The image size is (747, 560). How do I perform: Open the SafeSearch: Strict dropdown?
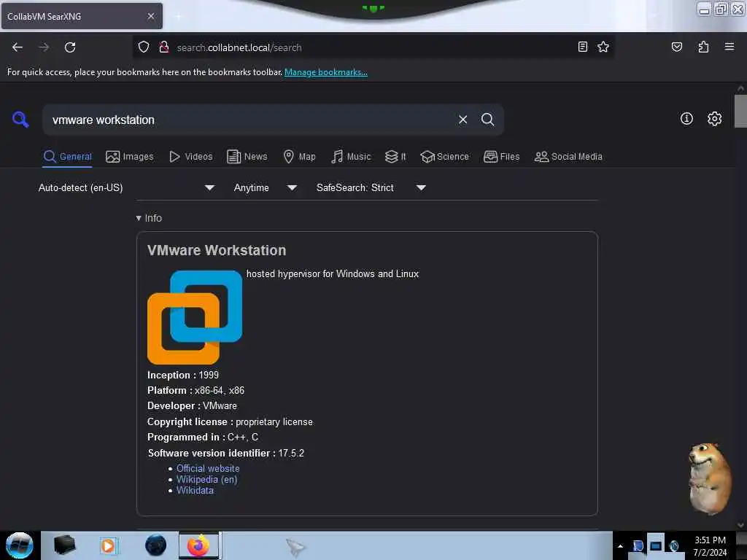371,187
